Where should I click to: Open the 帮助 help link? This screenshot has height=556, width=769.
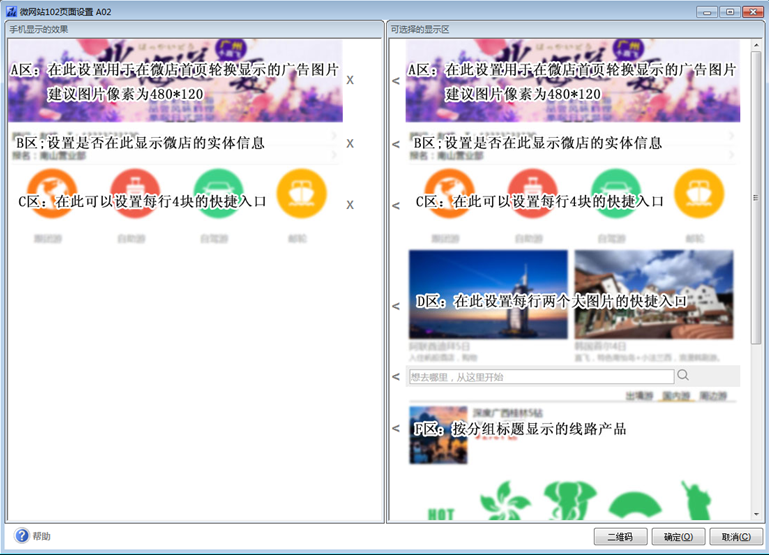click(x=42, y=536)
